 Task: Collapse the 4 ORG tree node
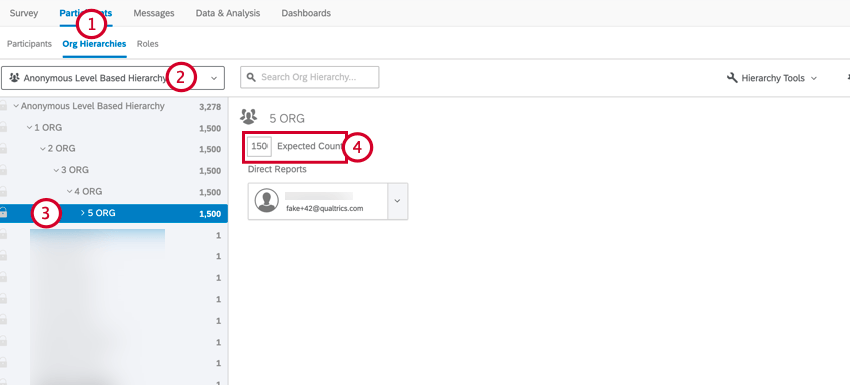pos(69,191)
